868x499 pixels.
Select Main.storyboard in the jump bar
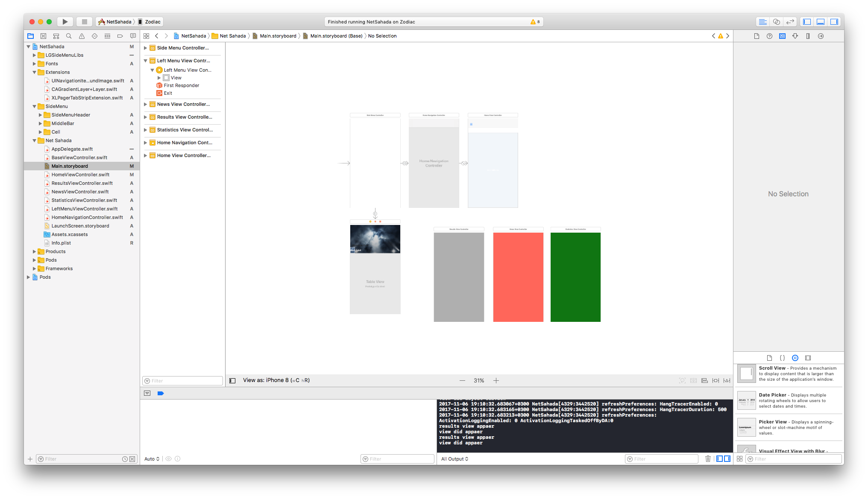[x=274, y=36]
